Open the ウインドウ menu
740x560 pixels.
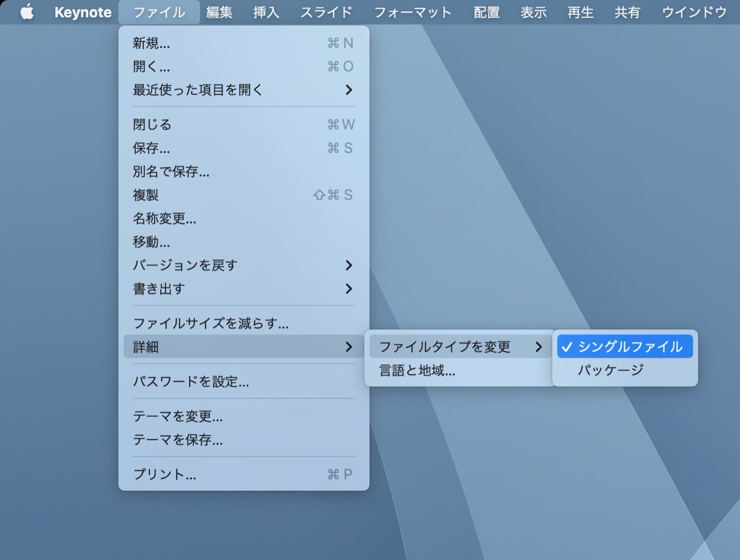click(695, 12)
